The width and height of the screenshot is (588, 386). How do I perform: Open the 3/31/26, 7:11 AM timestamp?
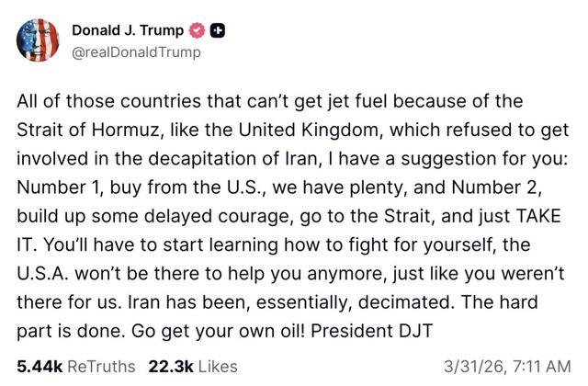[x=507, y=366]
